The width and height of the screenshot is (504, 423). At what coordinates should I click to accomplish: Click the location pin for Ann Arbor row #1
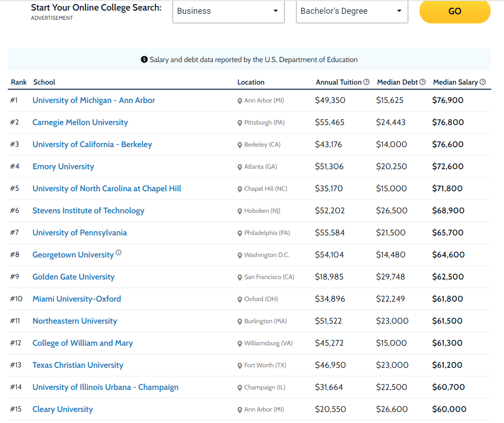click(240, 101)
